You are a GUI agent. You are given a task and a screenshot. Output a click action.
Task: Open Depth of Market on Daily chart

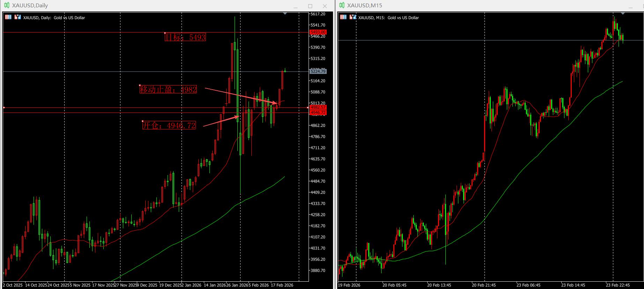17,17
